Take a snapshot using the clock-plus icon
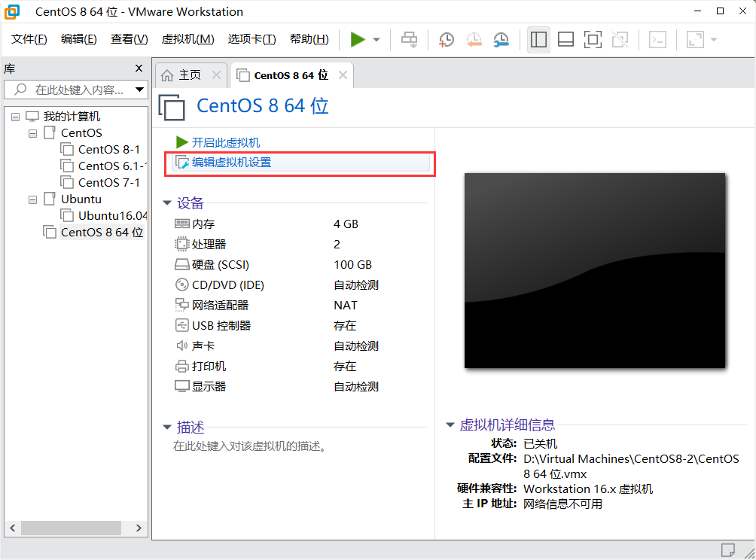This screenshot has height=560, width=756. coord(447,40)
